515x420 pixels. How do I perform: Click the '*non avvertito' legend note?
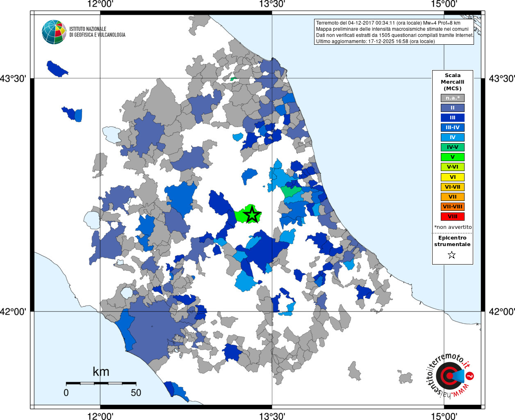(x=453, y=227)
